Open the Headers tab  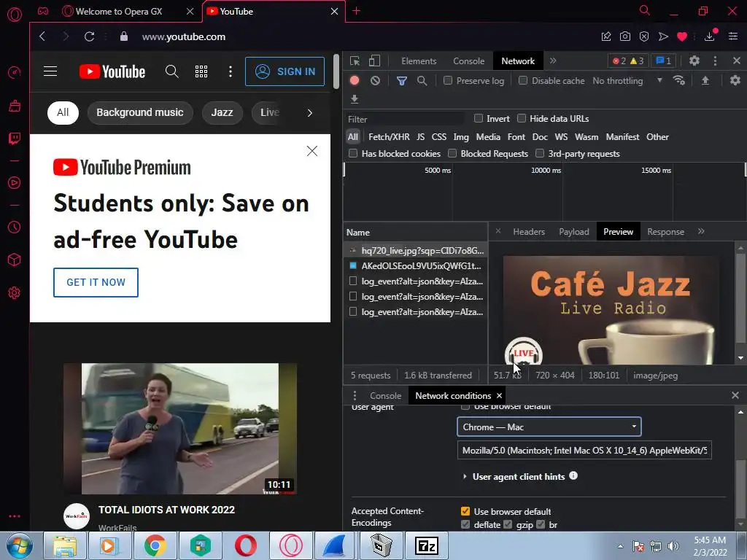tap(529, 232)
